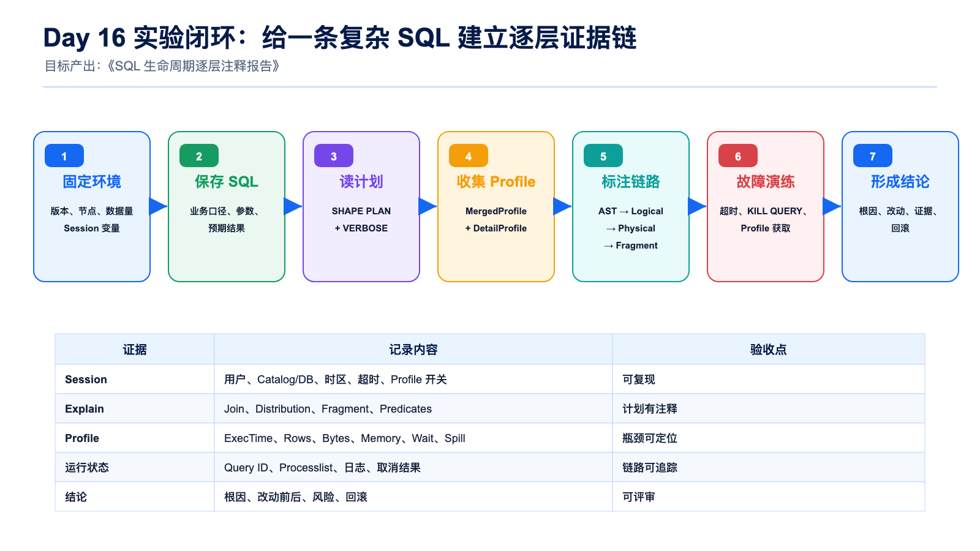980x551 pixels.
Task: Click the AST → Logical text
Action: tap(631, 211)
